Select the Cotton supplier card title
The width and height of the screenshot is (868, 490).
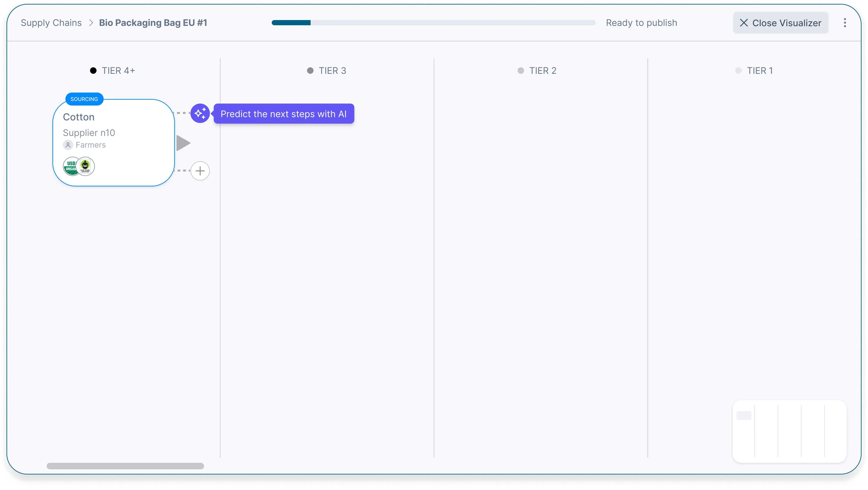pyautogui.click(x=79, y=117)
